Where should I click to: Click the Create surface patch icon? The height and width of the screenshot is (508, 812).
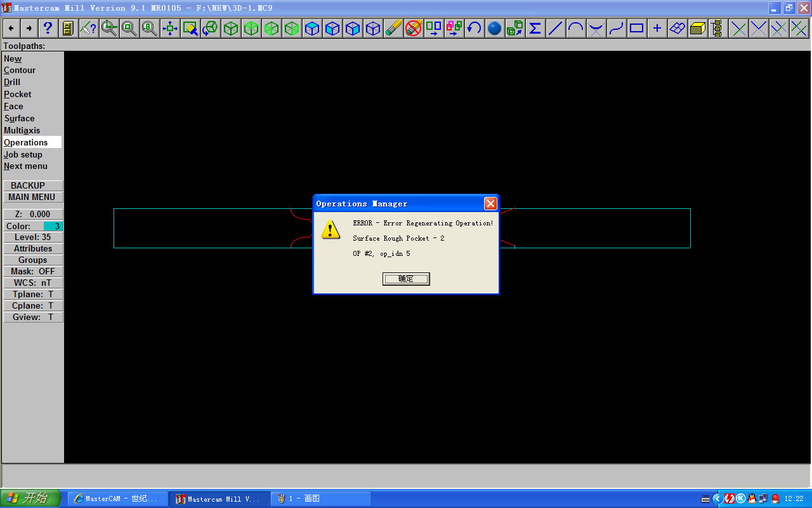tap(678, 28)
